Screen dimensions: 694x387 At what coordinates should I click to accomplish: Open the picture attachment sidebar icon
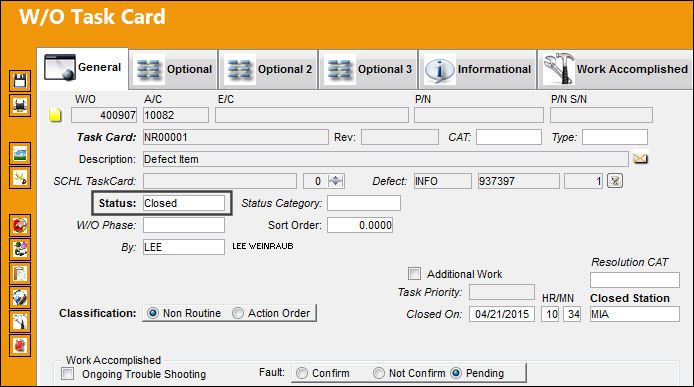(x=20, y=154)
